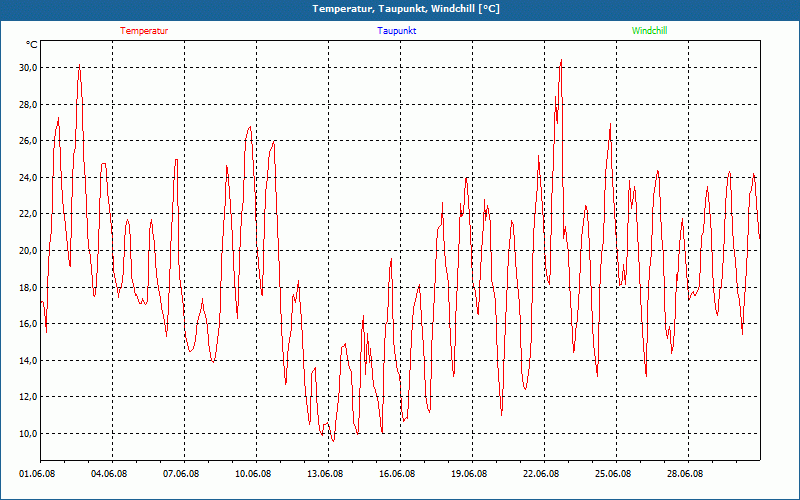Viewport: 800px width, 500px height.
Task: Click the 20,0 y-axis value
Action: click(x=29, y=251)
